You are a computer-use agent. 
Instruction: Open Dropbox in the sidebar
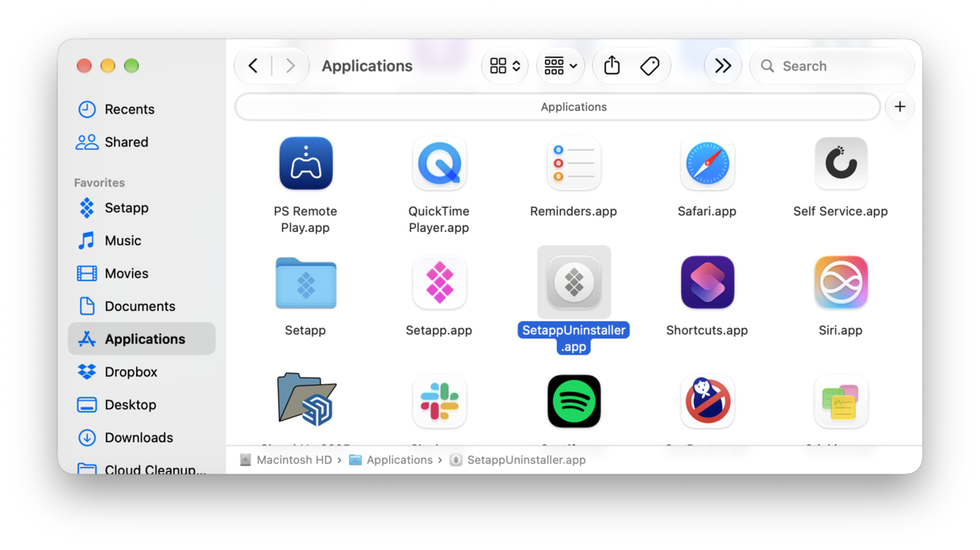(141, 372)
